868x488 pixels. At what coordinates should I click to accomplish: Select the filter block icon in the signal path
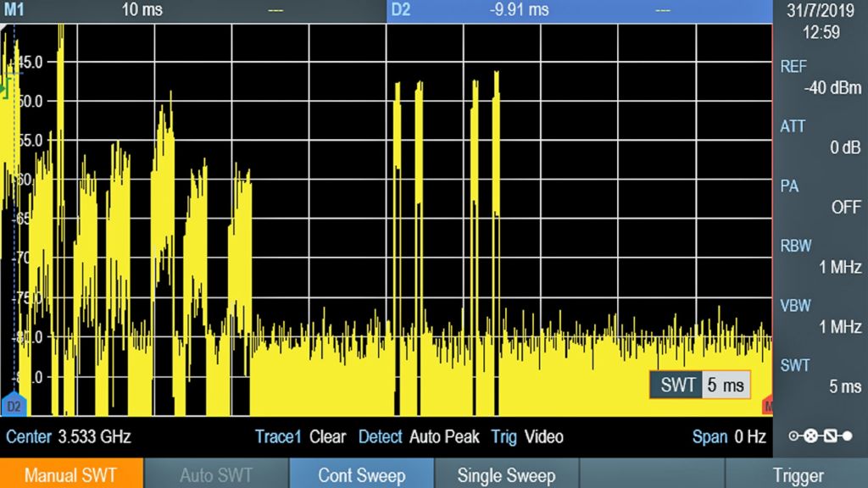829,435
